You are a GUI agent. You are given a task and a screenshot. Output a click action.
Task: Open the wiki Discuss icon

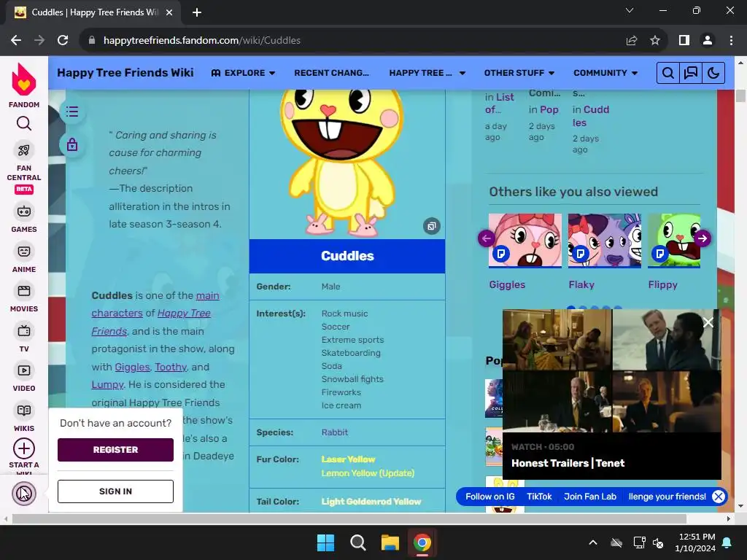[x=690, y=73]
